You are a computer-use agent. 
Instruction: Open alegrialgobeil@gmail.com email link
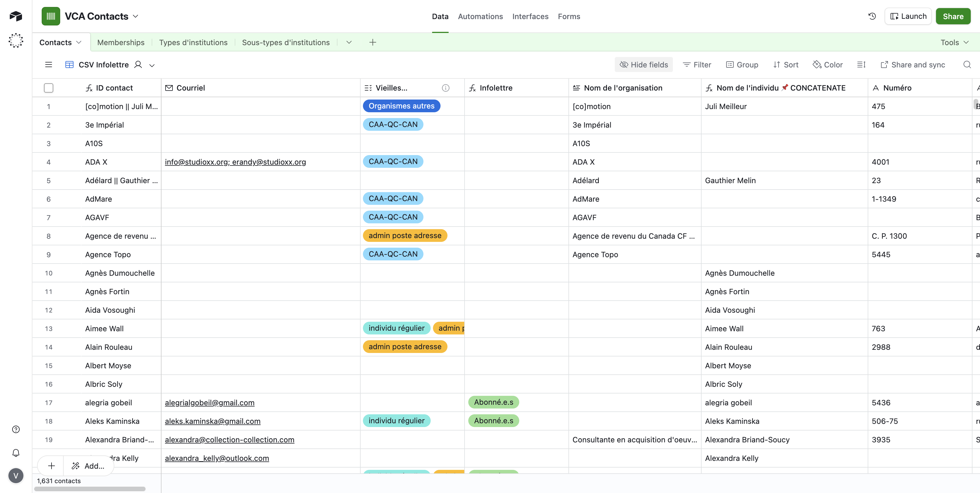click(x=209, y=402)
